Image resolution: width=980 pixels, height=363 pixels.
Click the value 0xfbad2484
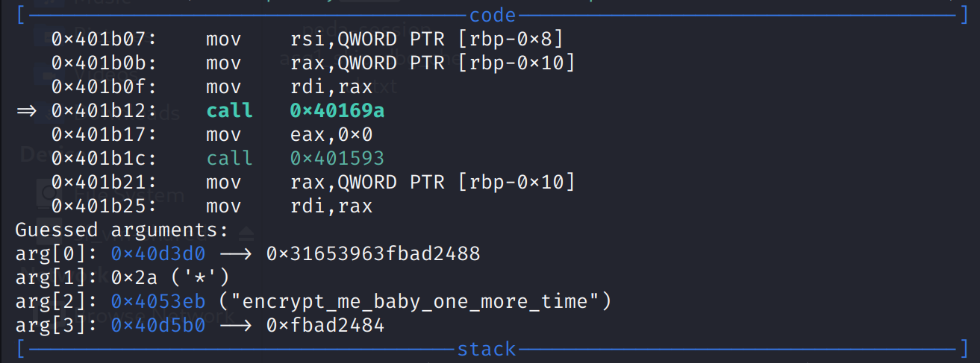pos(325,326)
